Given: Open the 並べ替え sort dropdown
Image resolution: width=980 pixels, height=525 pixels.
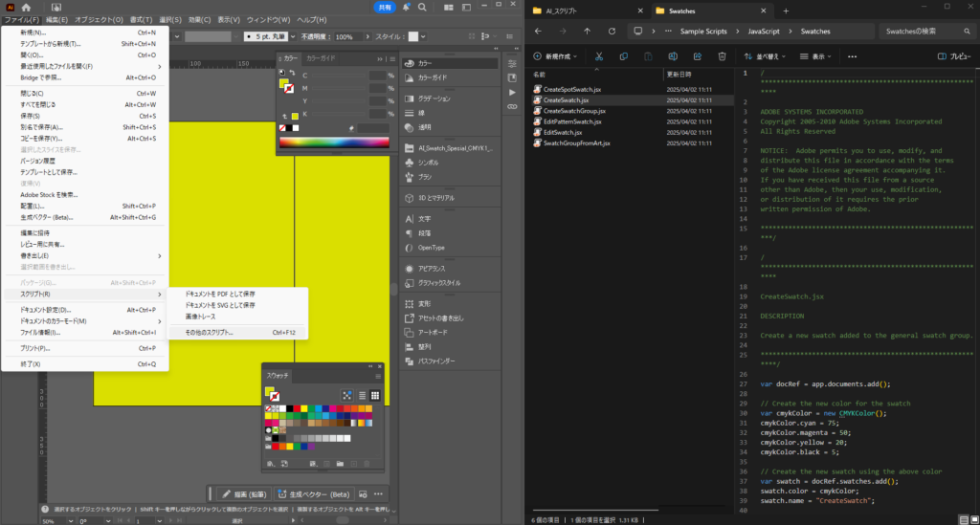Looking at the screenshot, I should (x=765, y=56).
